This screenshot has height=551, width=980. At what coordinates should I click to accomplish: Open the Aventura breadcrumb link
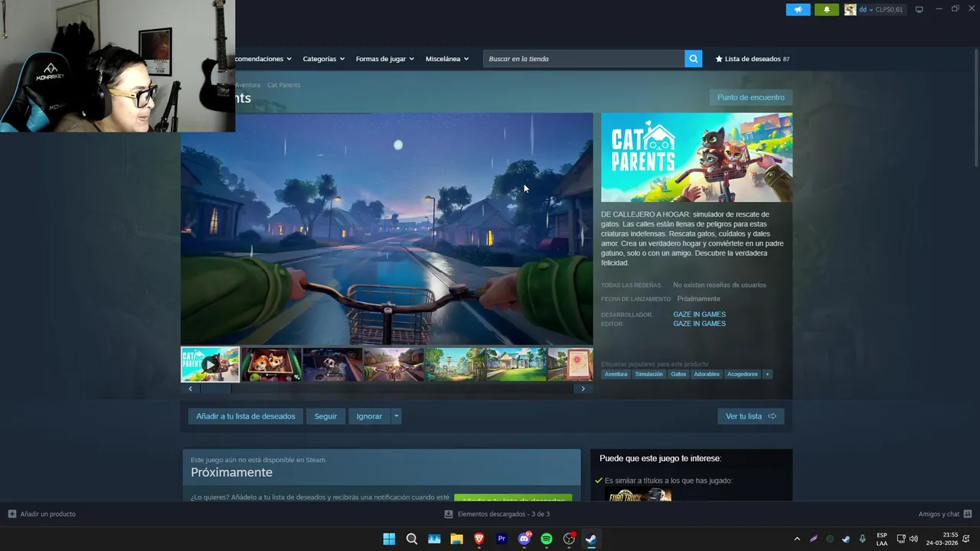pos(248,85)
